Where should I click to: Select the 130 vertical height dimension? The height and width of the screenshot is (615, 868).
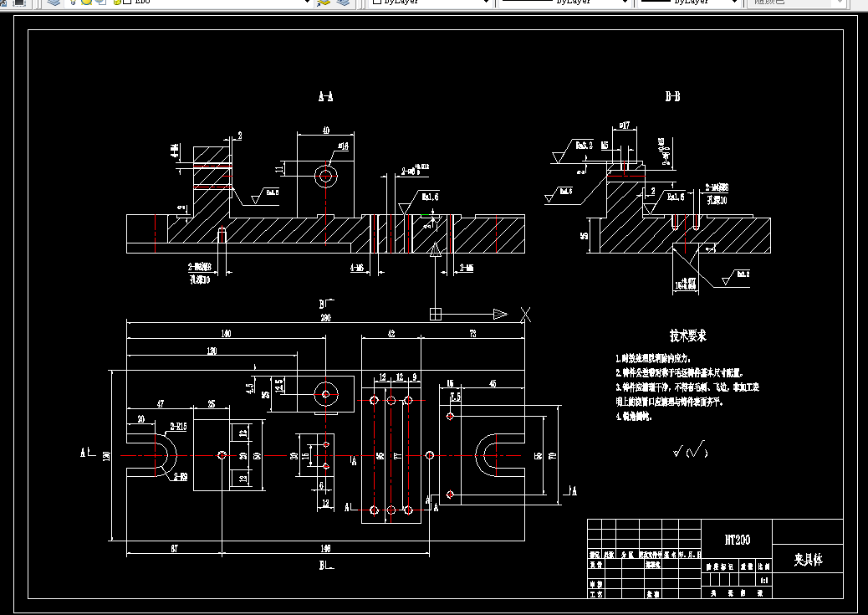(107, 455)
